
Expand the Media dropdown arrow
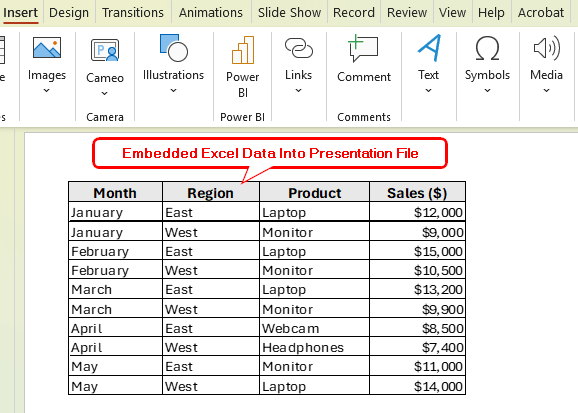[x=546, y=90]
